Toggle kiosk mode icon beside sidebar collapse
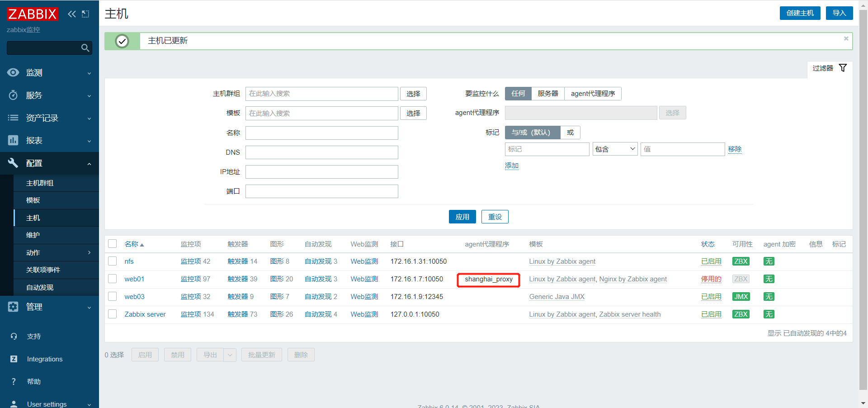The image size is (868, 408). tap(85, 14)
